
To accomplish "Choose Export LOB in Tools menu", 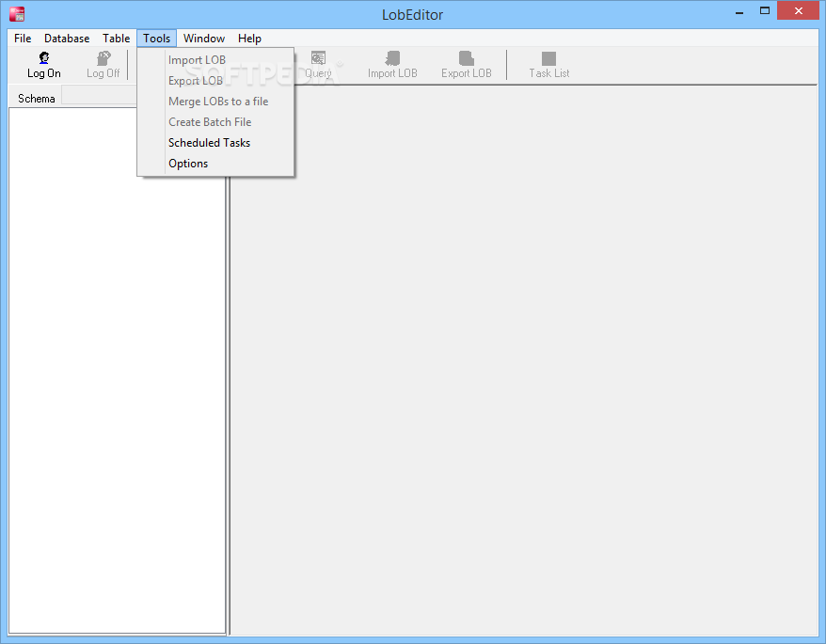I will tap(215, 81).
